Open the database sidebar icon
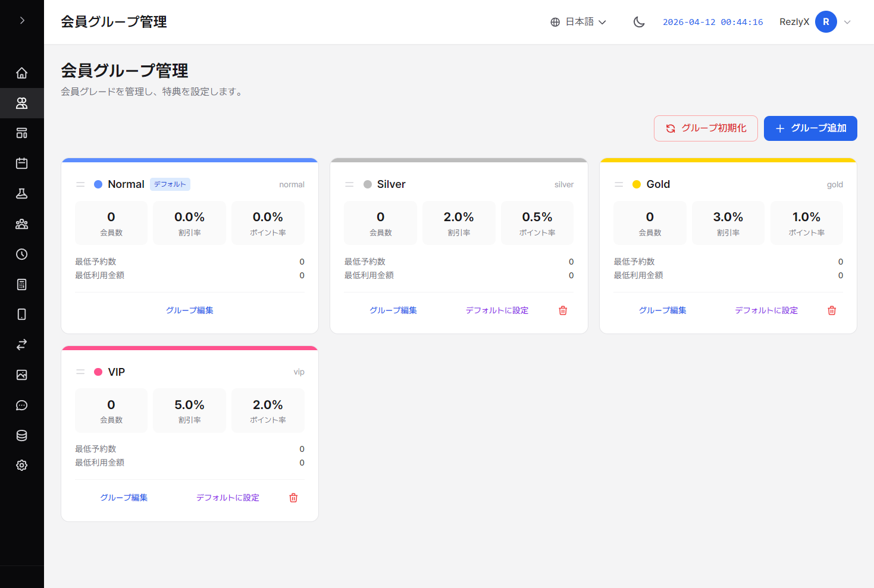 pyautogui.click(x=22, y=435)
